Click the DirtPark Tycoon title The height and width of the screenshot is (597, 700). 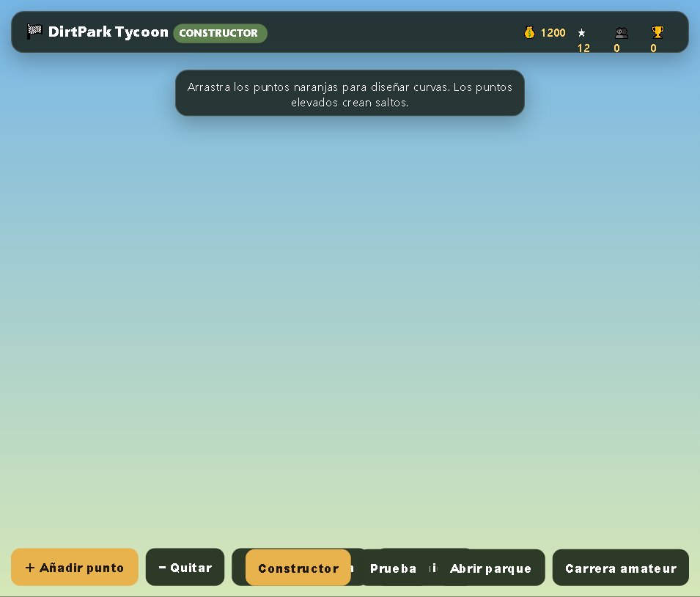(108, 32)
